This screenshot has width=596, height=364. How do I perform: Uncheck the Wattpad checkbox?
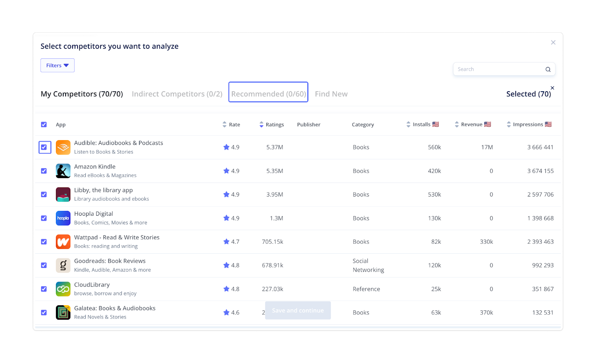point(44,242)
